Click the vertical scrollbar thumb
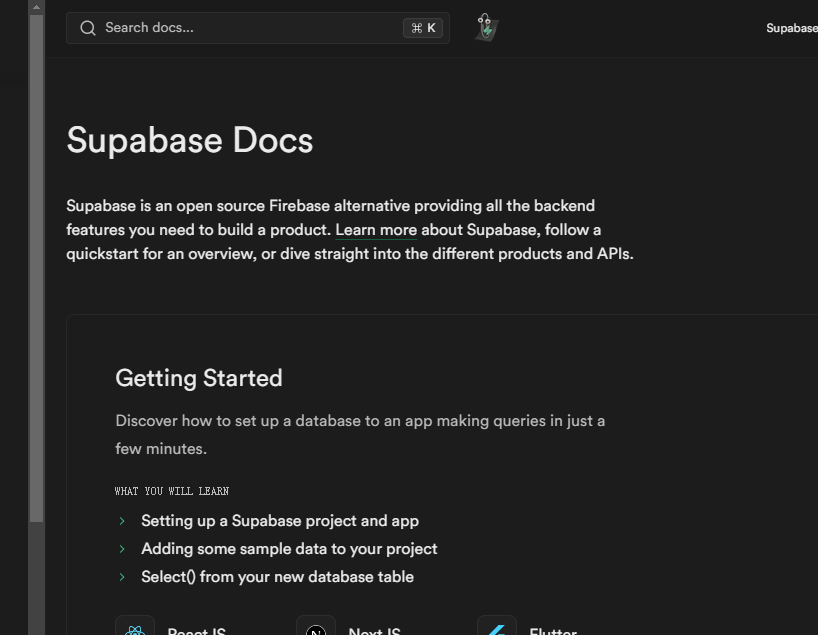 point(36,268)
